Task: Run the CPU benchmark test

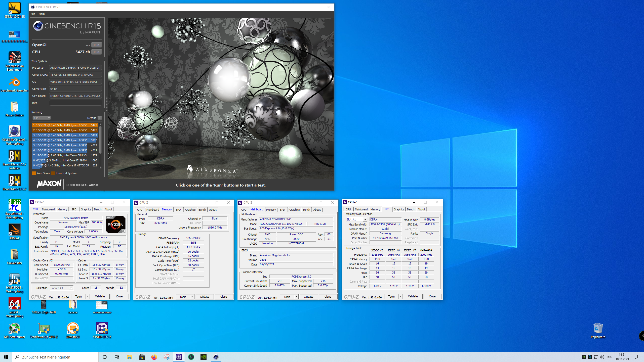Action: 97,52
